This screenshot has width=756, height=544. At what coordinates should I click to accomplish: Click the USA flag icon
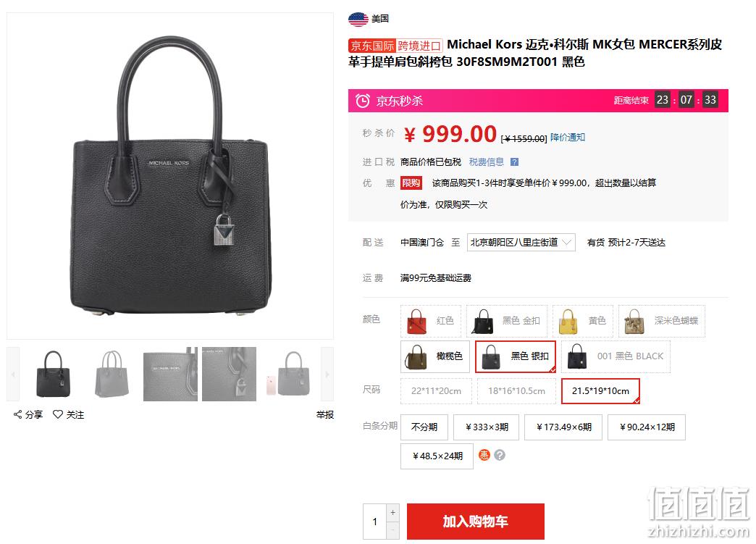[x=358, y=20]
